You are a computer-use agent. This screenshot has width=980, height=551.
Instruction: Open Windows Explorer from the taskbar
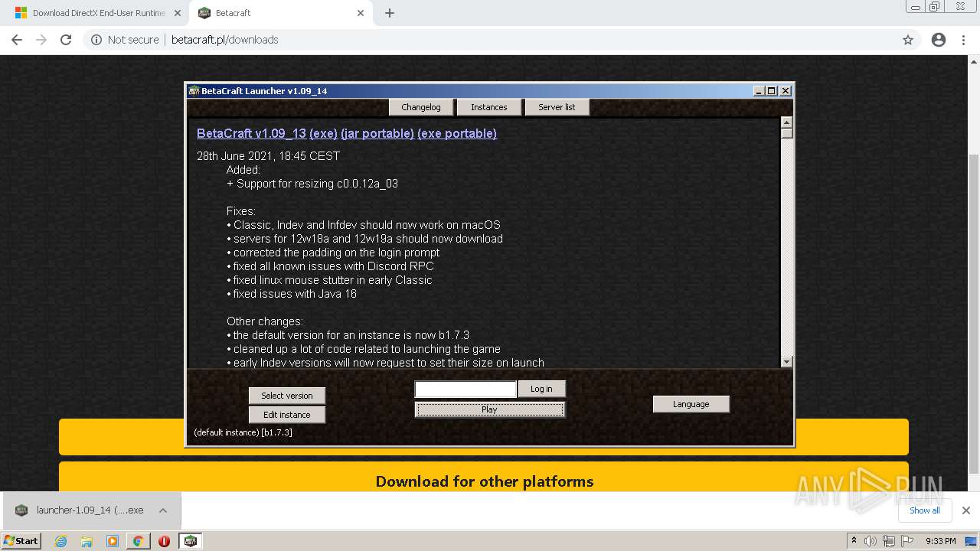click(87, 541)
